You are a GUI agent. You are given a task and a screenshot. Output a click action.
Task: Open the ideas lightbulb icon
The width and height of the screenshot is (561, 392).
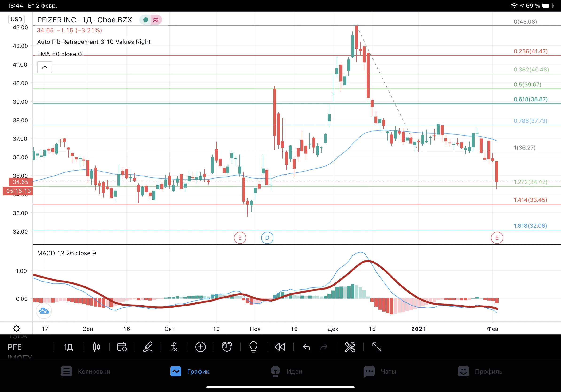pyautogui.click(x=253, y=347)
